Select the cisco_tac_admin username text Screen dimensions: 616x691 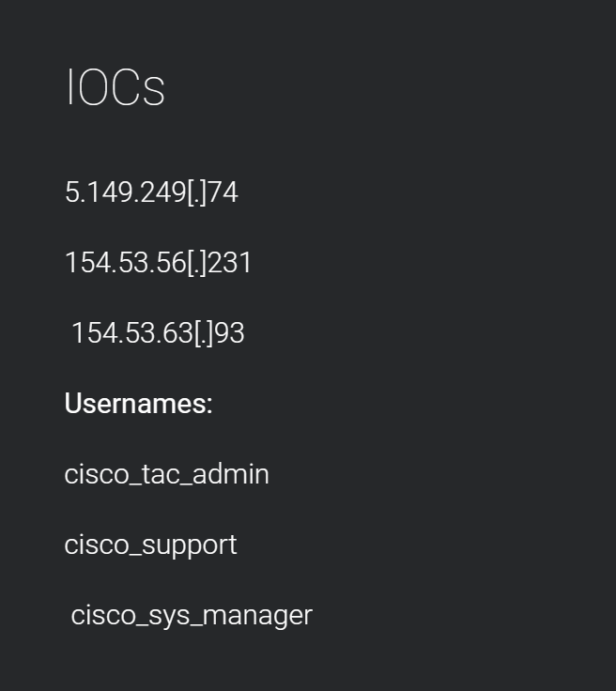click(x=166, y=475)
